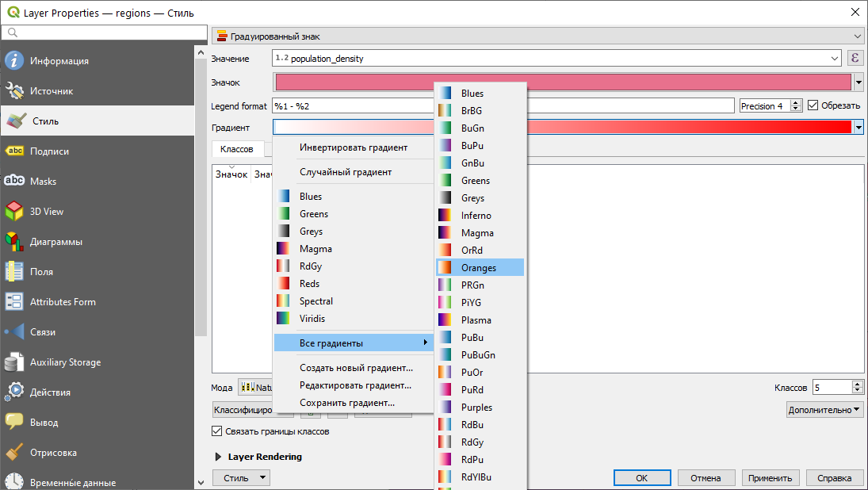Click Создать новый градиент menu item
The image size is (868, 490).
click(x=356, y=368)
